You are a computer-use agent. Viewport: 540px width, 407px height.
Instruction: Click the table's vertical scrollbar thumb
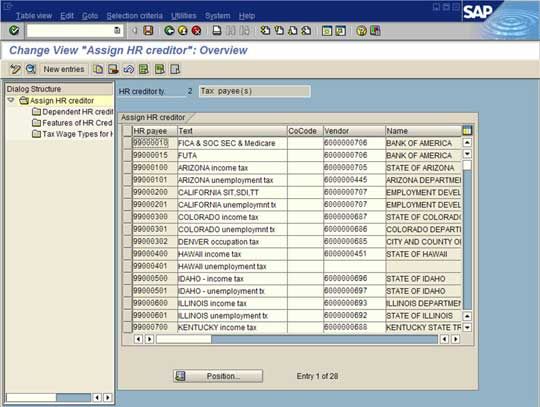[x=467, y=165]
